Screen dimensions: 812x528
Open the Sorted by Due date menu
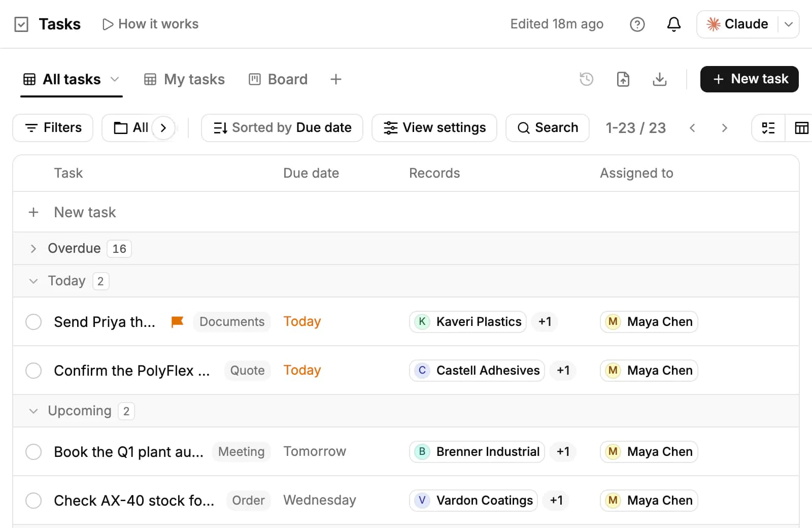[282, 128]
